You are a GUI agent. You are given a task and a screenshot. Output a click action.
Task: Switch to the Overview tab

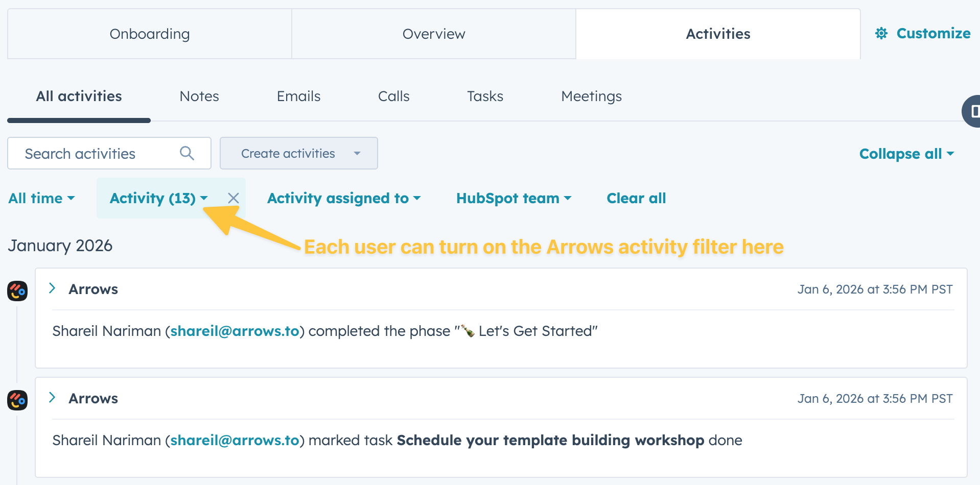click(x=434, y=34)
